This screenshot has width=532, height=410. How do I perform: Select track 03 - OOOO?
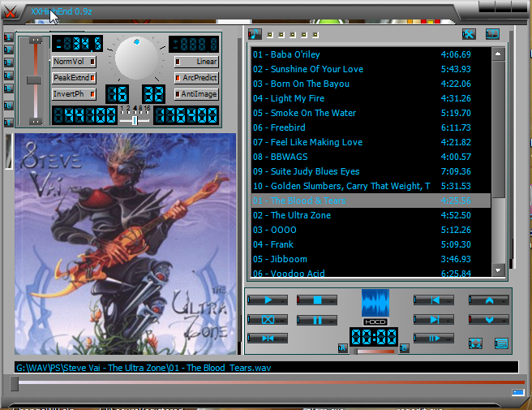click(371, 230)
